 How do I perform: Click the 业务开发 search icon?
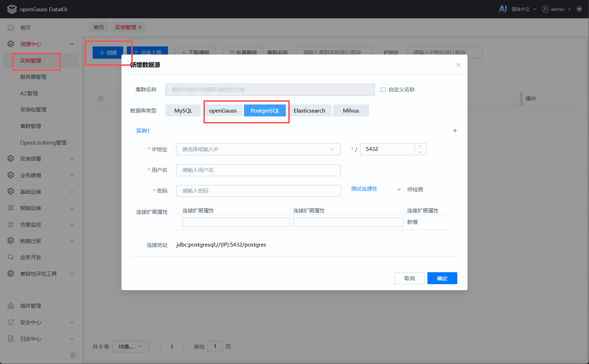click(11, 257)
